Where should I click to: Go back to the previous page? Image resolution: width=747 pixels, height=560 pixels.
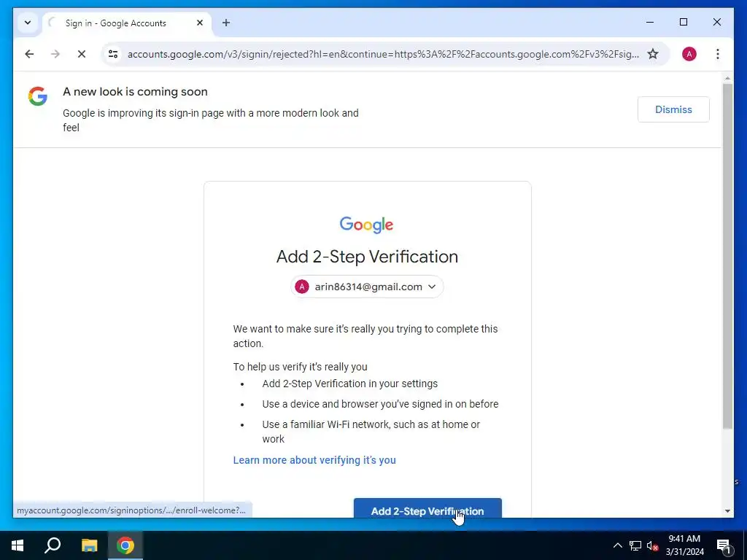pos(29,54)
